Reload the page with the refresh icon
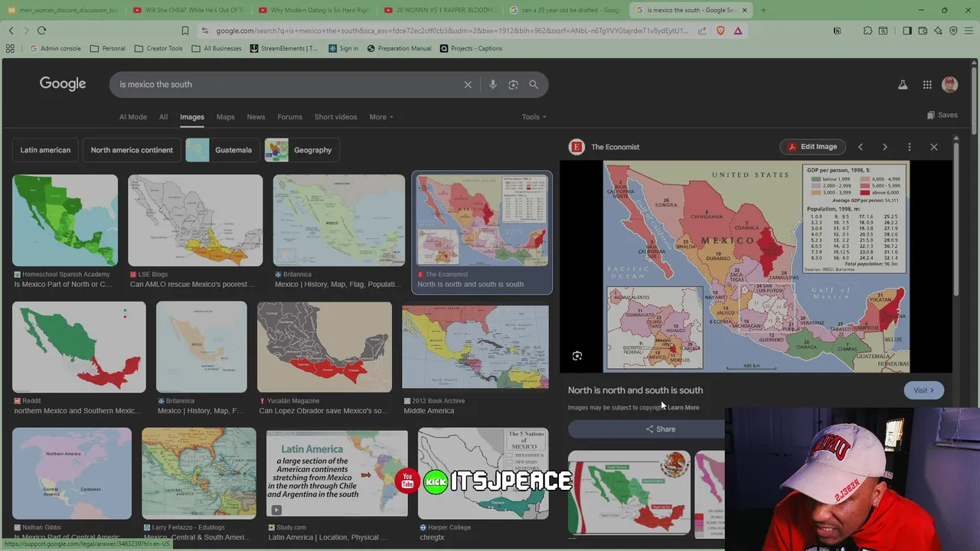This screenshot has height=551, width=980. point(41,31)
